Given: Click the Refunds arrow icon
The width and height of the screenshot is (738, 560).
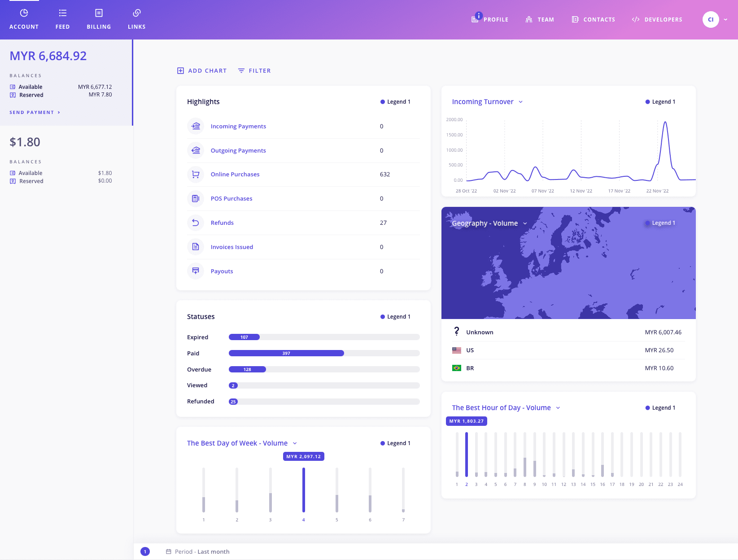Looking at the screenshot, I should pos(196,223).
